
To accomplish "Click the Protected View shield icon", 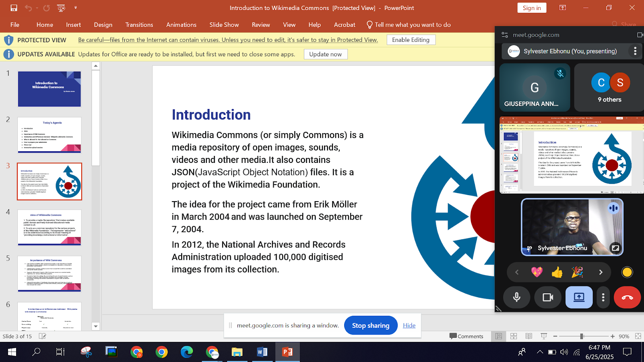I will tap(8, 39).
